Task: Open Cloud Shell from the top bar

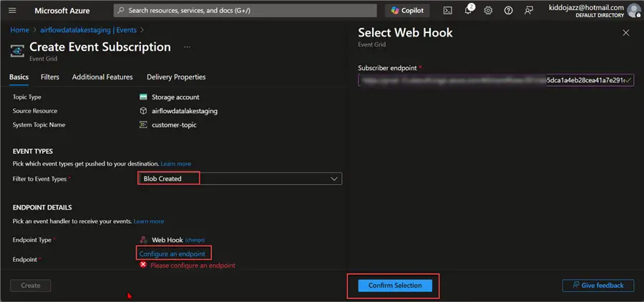Action: click(448, 11)
